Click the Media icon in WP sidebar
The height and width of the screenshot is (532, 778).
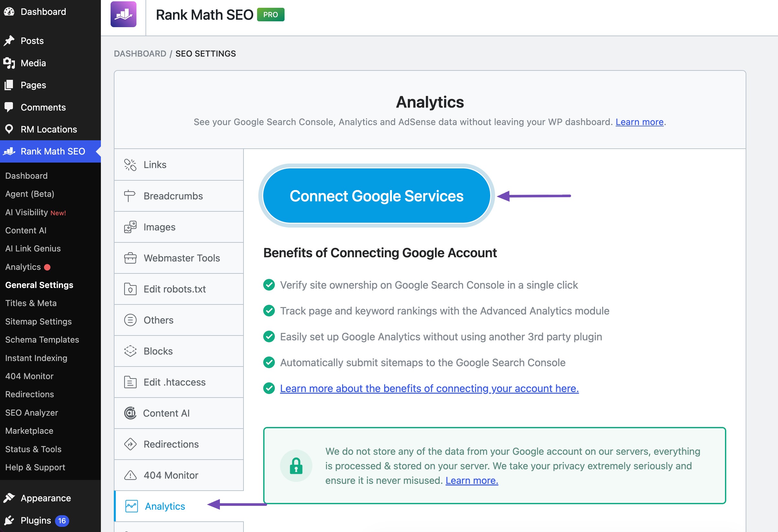pyautogui.click(x=9, y=63)
